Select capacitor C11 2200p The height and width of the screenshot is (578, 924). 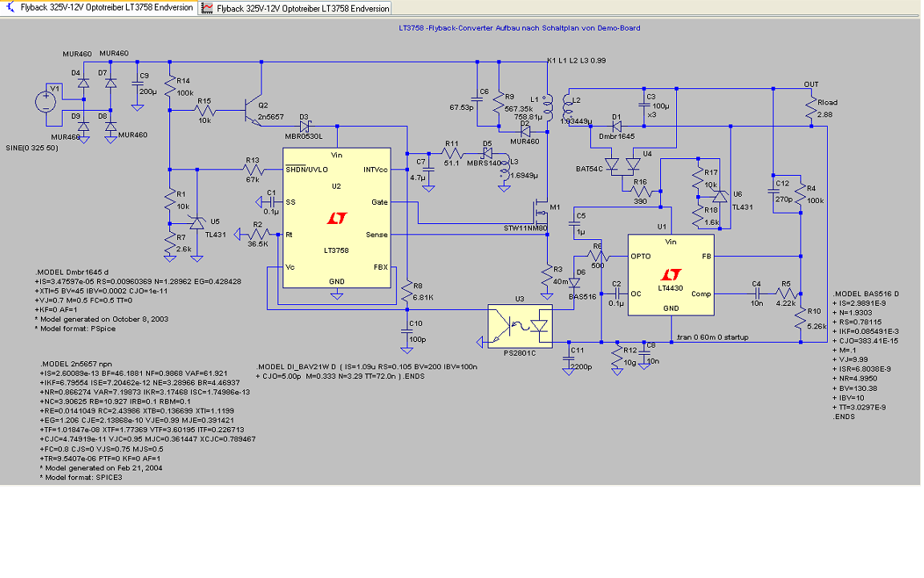tap(569, 359)
